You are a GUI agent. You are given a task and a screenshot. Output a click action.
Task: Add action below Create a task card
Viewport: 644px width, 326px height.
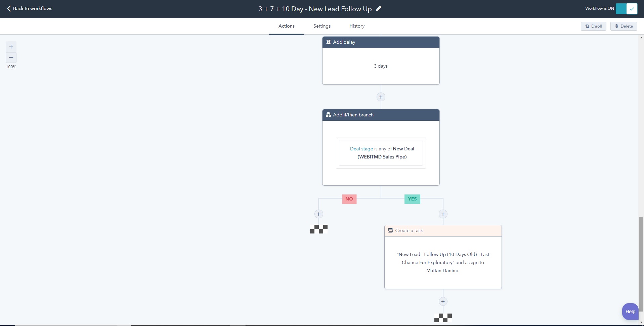click(x=443, y=301)
